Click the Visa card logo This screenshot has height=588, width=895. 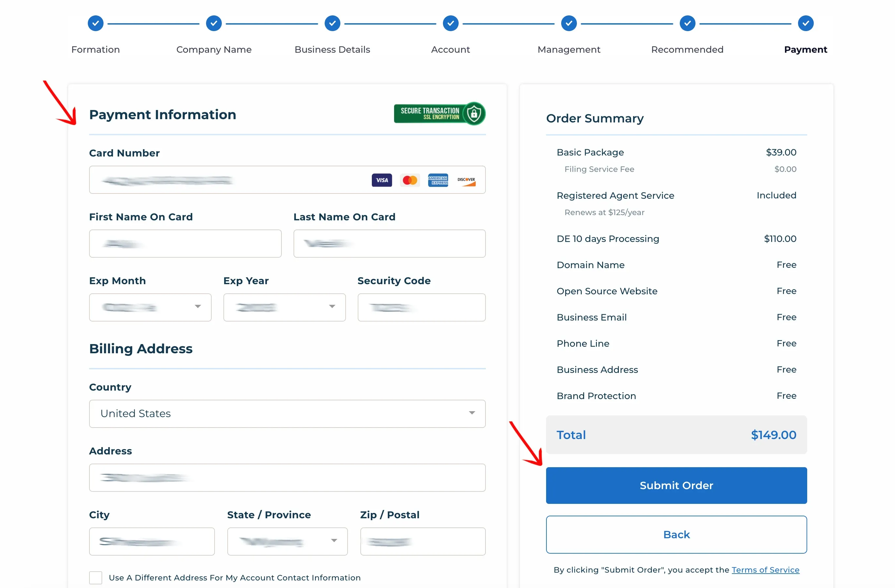tap(382, 180)
